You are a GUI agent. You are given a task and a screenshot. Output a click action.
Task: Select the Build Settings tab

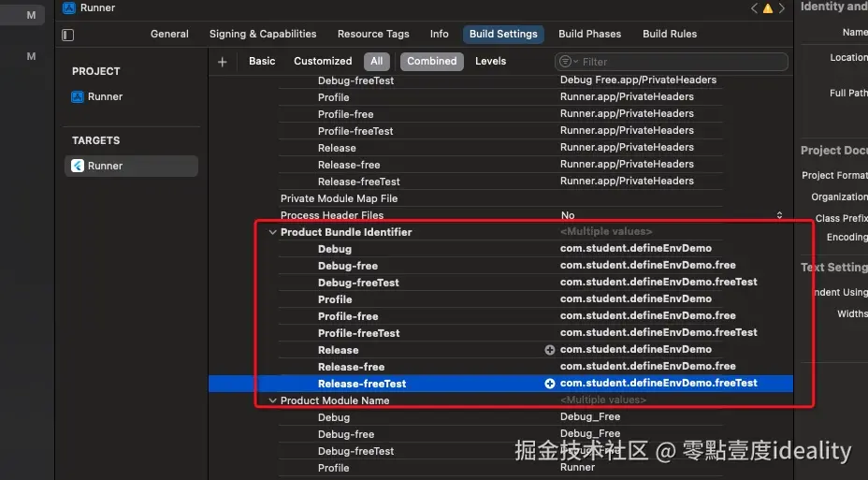click(503, 34)
